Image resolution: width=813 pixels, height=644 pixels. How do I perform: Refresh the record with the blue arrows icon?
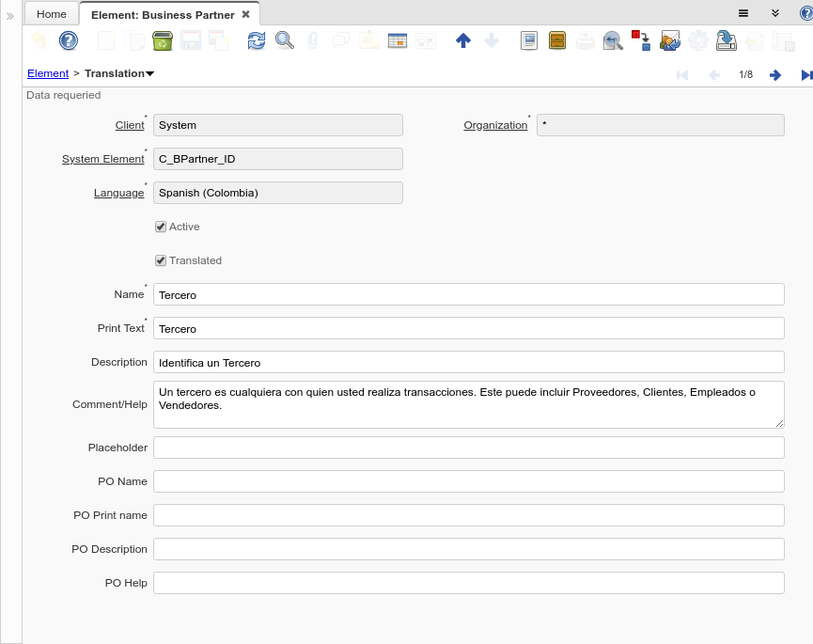pyautogui.click(x=257, y=40)
